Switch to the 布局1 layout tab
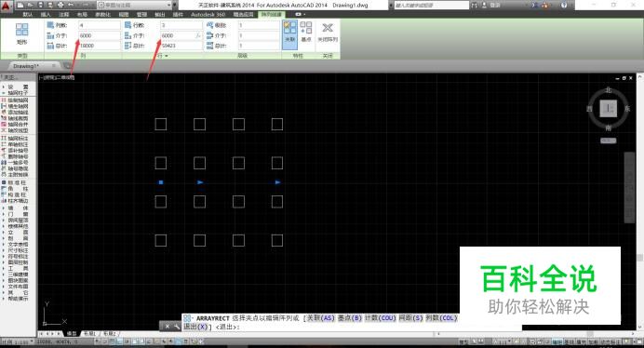This screenshot has width=644, height=348. tap(90, 334)
